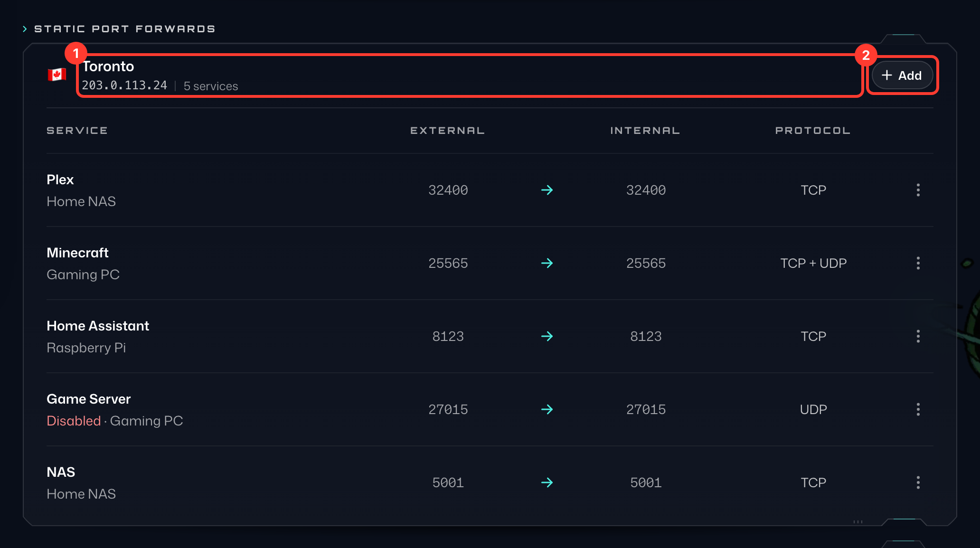Screen dimensions: 980x548
Task: Open the NAS row three-dot menu
Action: 918,482
